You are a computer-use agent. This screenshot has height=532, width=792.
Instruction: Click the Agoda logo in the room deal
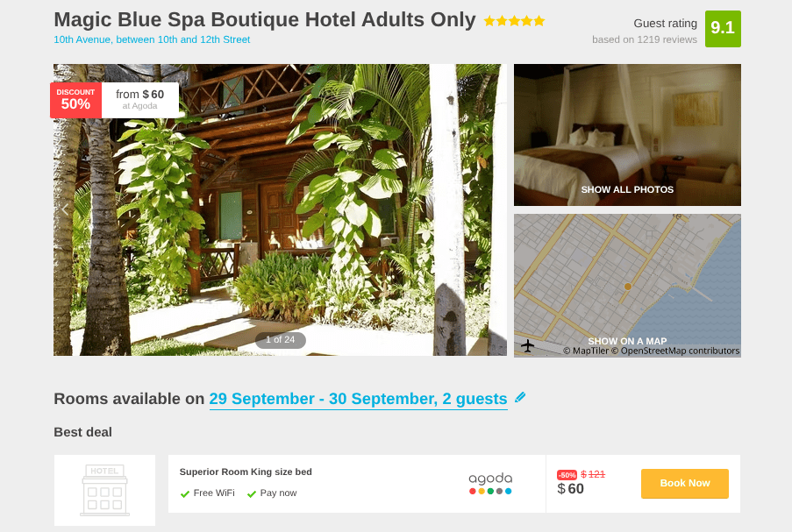(490, 484)
